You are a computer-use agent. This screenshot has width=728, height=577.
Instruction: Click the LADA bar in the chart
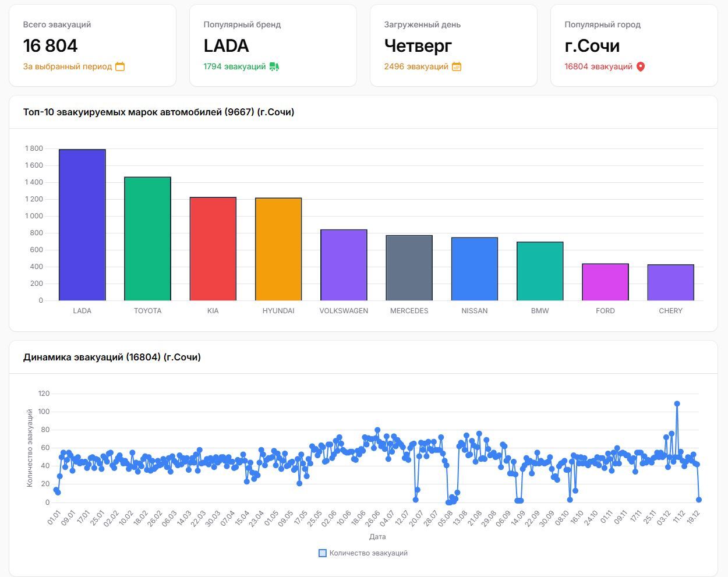82,225
